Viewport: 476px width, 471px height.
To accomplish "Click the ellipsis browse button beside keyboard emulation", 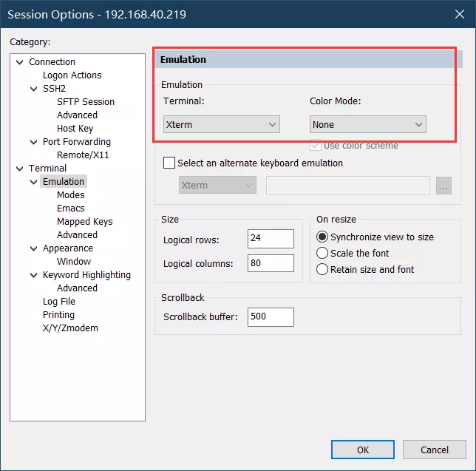I will [x=443, y=186].
